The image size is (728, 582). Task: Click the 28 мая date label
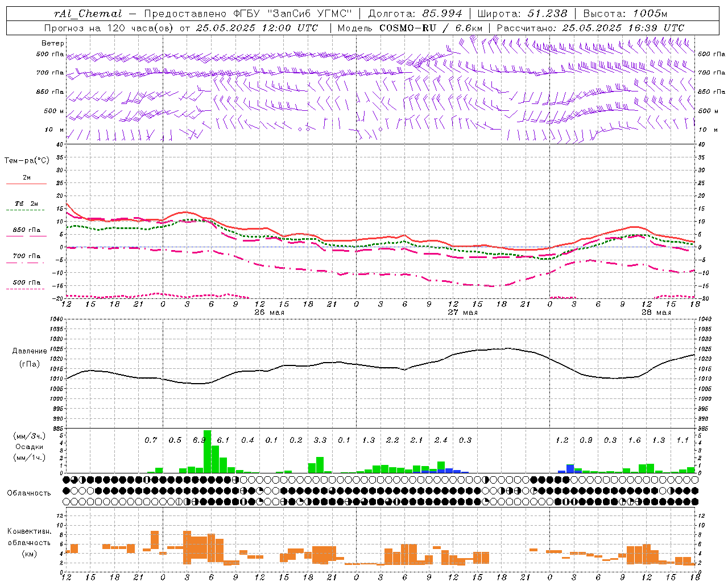point(656,313)
